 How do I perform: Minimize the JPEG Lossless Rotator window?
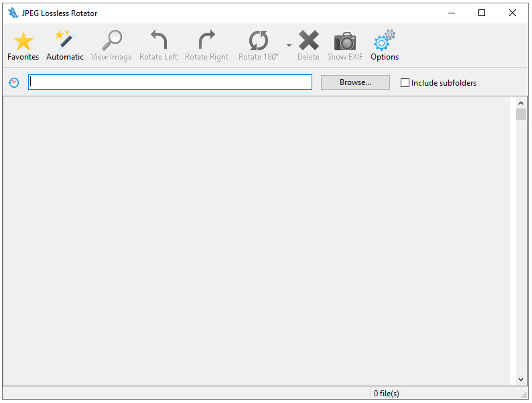point(451,13)
